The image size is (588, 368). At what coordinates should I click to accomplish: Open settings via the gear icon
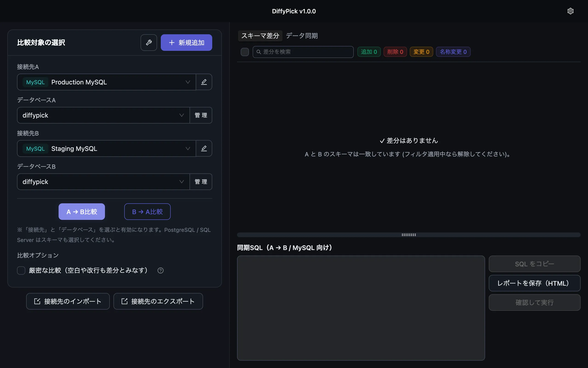click(570, 11)
